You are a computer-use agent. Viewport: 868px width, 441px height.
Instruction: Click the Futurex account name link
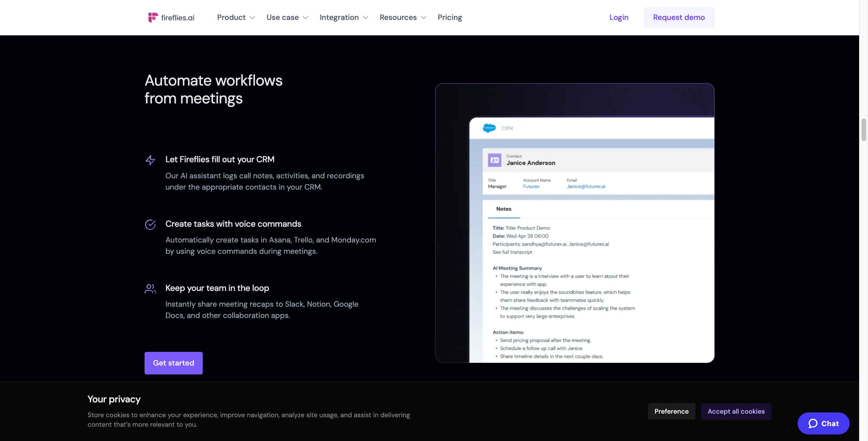pos(531,186)
